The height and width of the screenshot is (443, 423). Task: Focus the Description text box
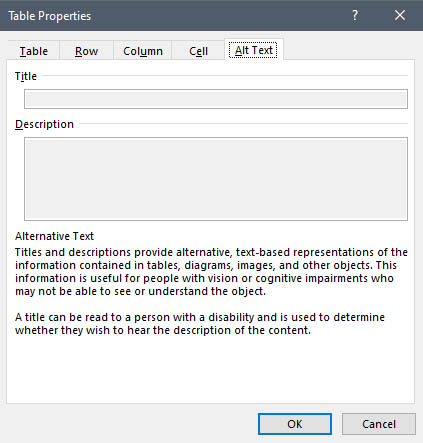(x=216, y=179)
